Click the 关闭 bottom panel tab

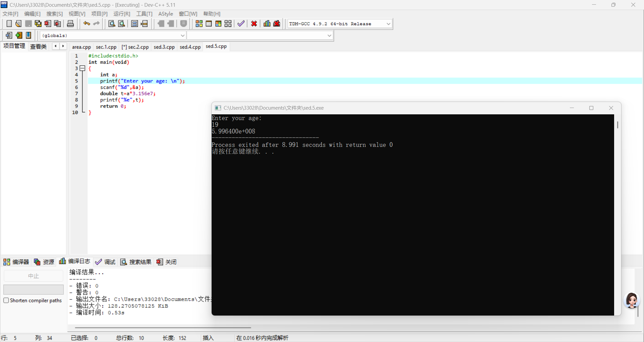click(166, 262)
